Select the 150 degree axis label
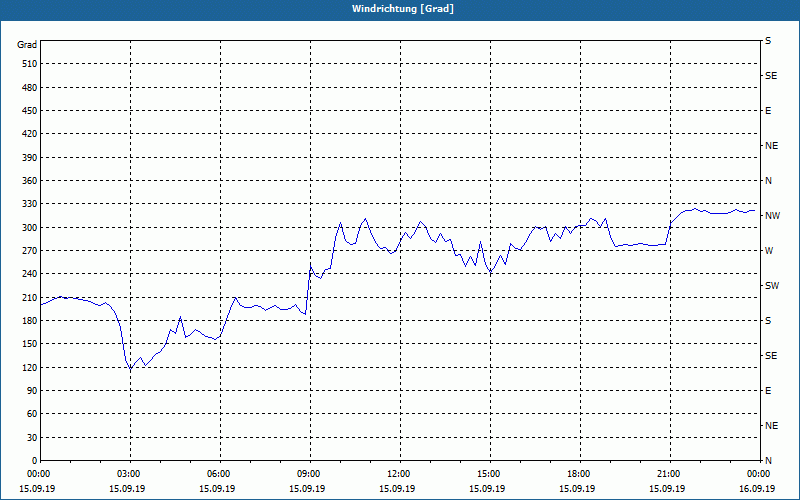 pos(30,344)
